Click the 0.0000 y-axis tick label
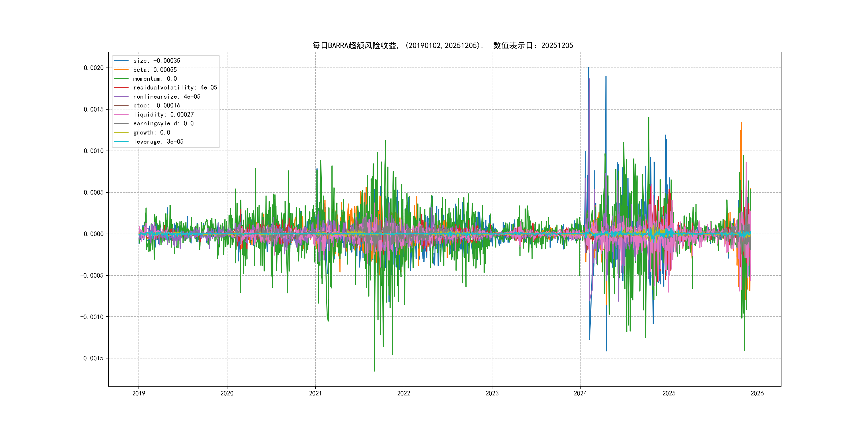The height and width of the screenshot is (434, 868). [x=94, y=234]
